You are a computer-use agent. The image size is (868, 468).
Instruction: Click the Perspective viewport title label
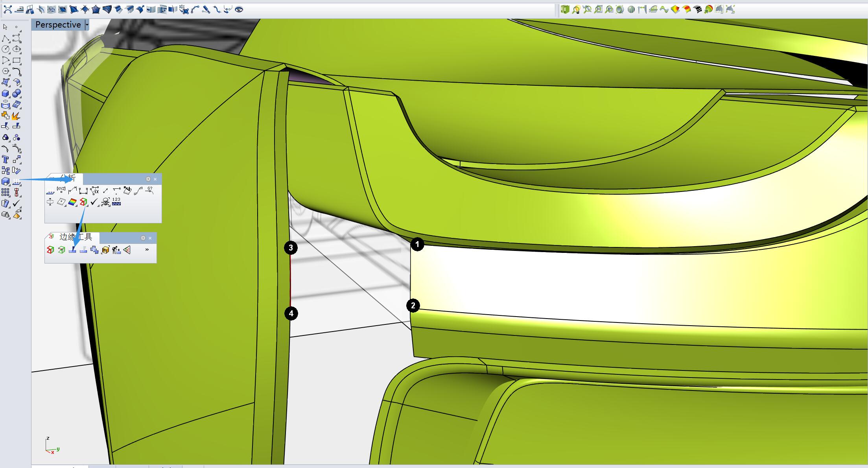(x=58, y=25)
